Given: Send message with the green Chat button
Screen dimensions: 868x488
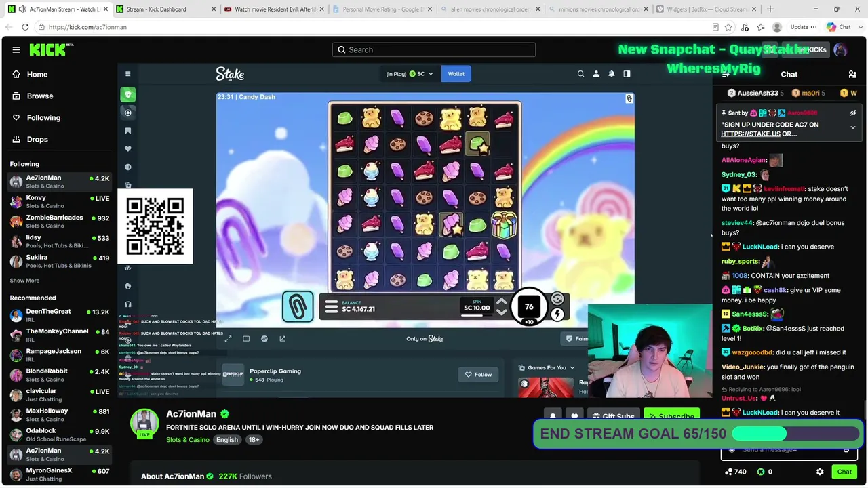Looking at the screenshot, I should [844, 472].
